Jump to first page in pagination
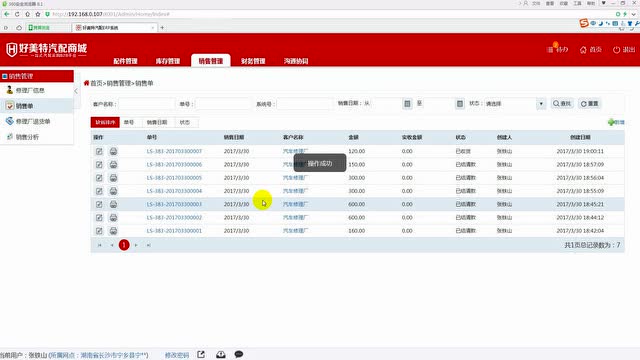Image resolution: width=640 pixels, height=360 pixels. 99,245
